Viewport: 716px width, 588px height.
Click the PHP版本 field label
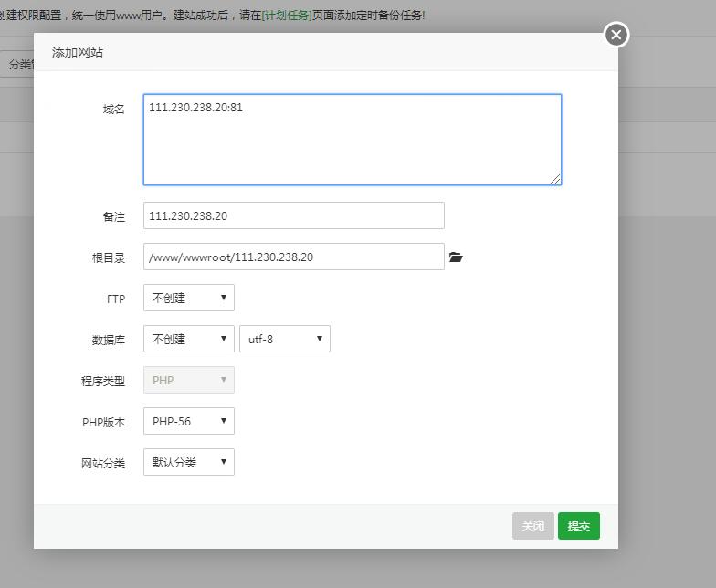(103, 423)
